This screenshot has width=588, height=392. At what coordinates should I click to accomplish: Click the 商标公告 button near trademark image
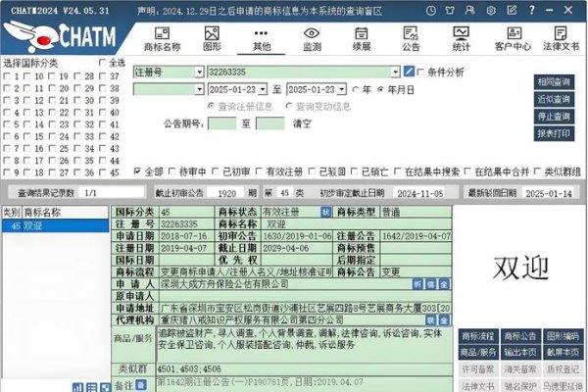[520, 336]
